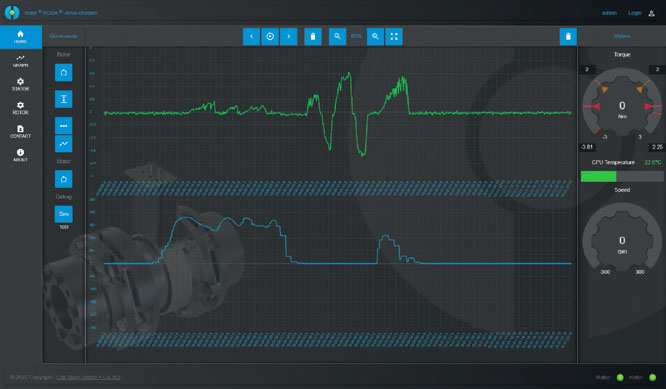Reset meters with right trash button
The image size is (666, 389).
click(x=568, y=37)
